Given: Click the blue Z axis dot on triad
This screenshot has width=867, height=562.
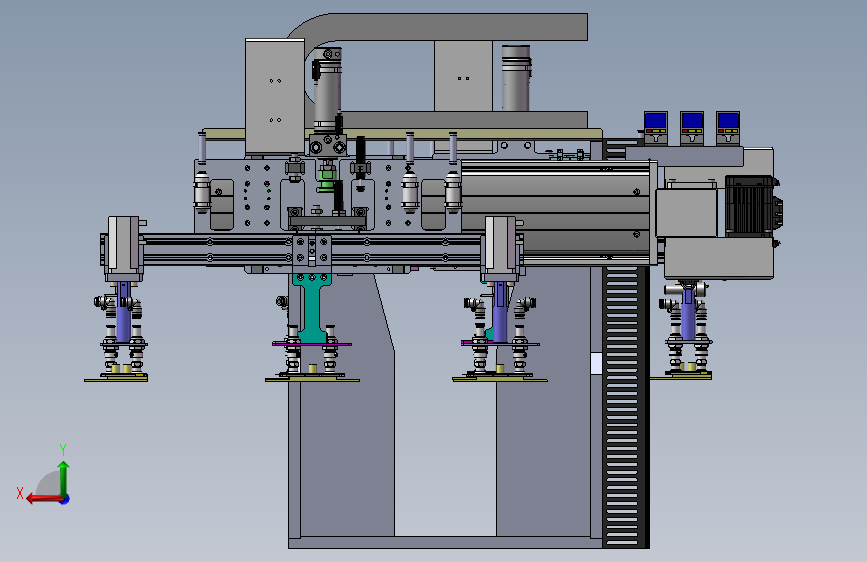Looking at the screenshot, I should pyautogui.click(x=65, y=499).
